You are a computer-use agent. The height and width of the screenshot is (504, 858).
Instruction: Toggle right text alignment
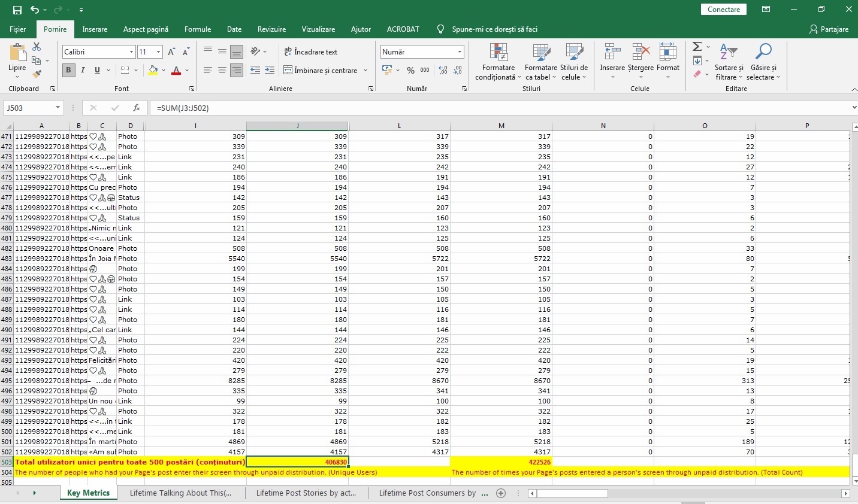point(237,70)
